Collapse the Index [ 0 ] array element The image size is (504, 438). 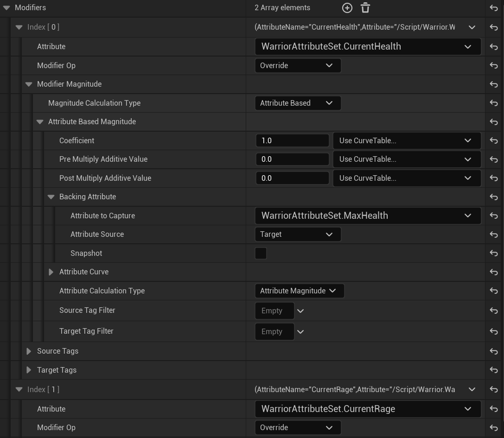[19, 27]
